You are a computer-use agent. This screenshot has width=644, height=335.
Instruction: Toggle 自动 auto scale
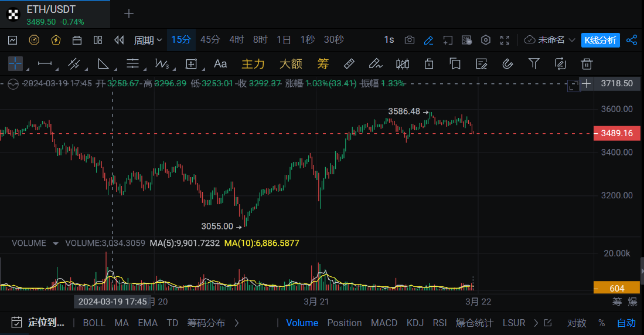point(626,323)
